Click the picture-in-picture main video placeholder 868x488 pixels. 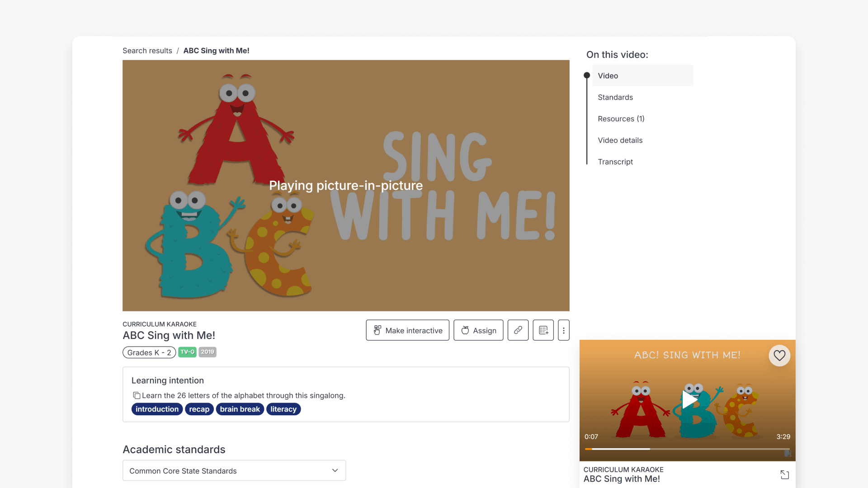tap(346, 185)
